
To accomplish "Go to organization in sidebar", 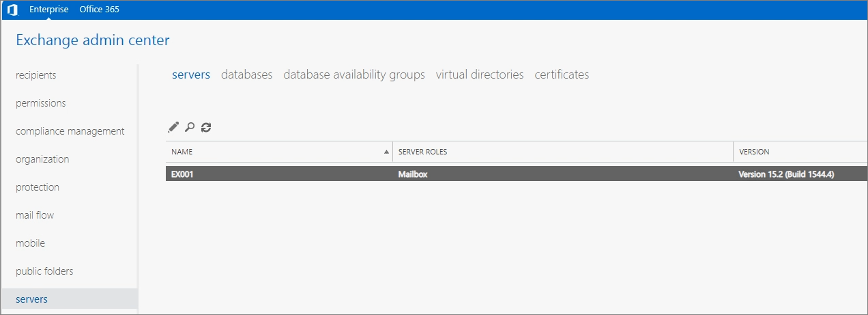I will [x=42, y=159].
